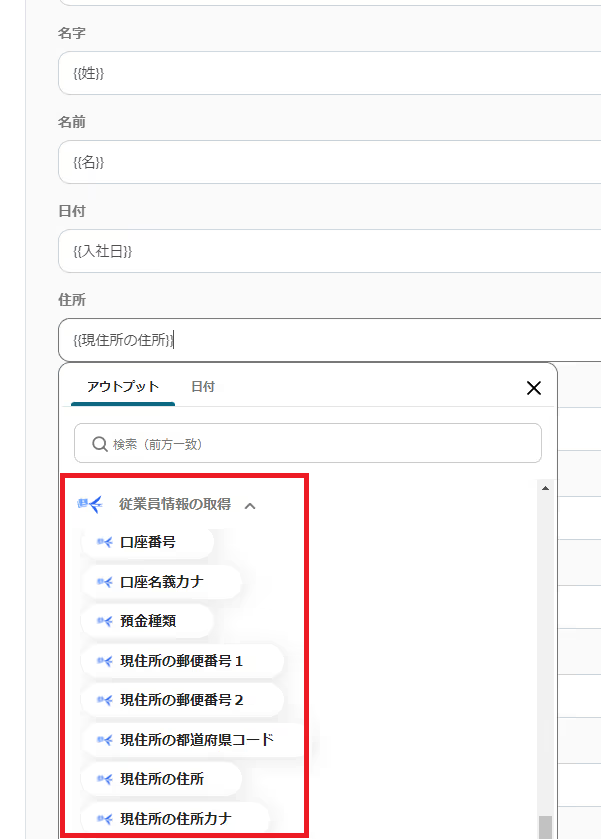Insert the 現住所の住所 chip

coord(161,779)
